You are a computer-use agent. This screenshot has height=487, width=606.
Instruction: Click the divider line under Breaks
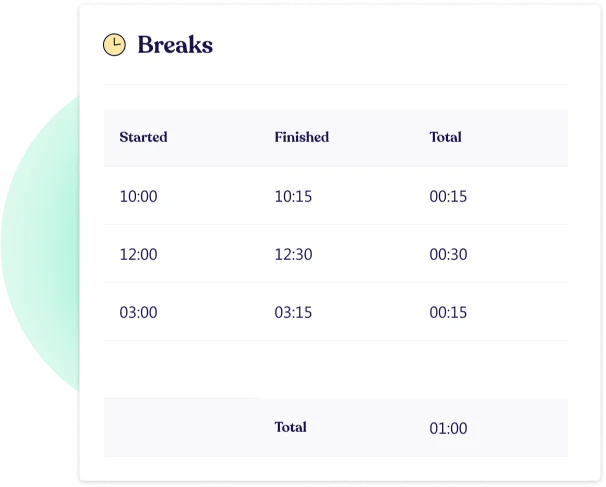pyautogui.click(x=336, y=84)
